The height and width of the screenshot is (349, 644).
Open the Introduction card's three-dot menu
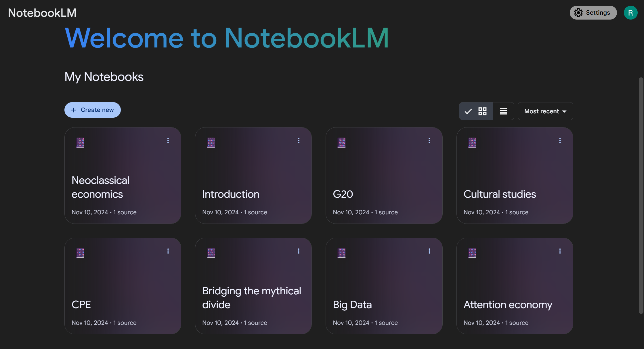coord(299,141)
